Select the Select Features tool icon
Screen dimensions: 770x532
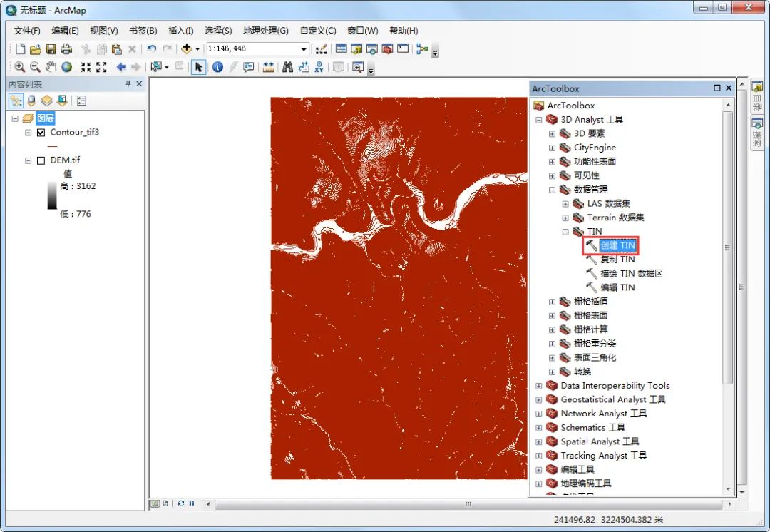coord(157,67)
